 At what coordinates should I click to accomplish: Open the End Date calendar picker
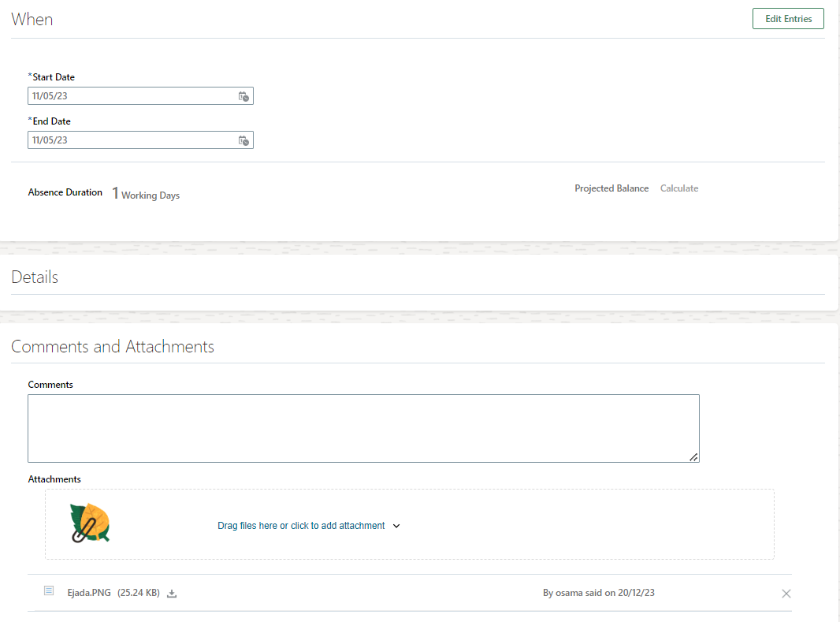243,140
